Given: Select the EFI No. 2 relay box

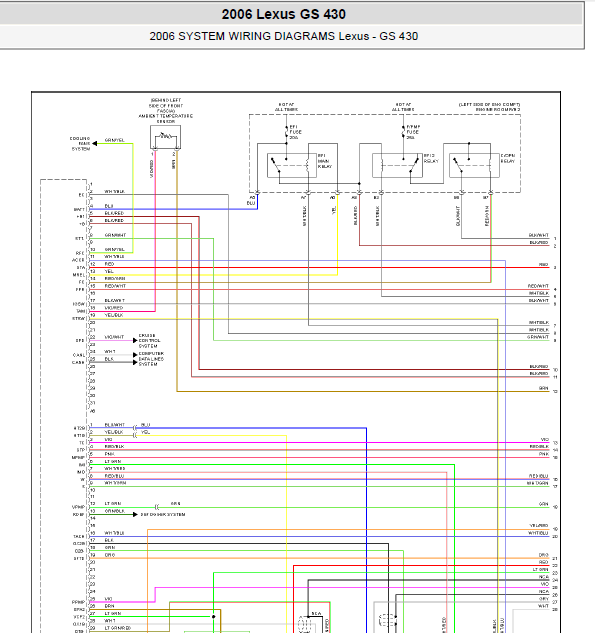Looking at the screenshot, I should click(397, 166).
